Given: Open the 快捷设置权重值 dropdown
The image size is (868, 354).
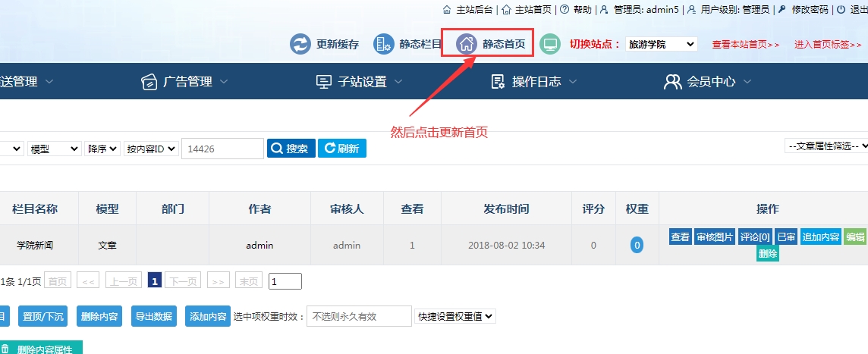Looking at the screenshot, I should [x=455, y=316].
